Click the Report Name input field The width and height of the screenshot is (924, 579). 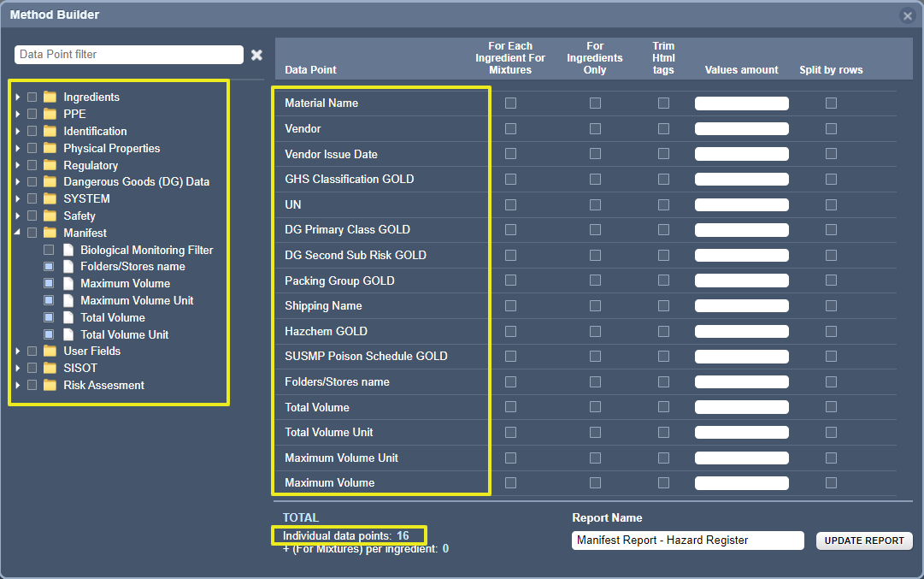686,540
